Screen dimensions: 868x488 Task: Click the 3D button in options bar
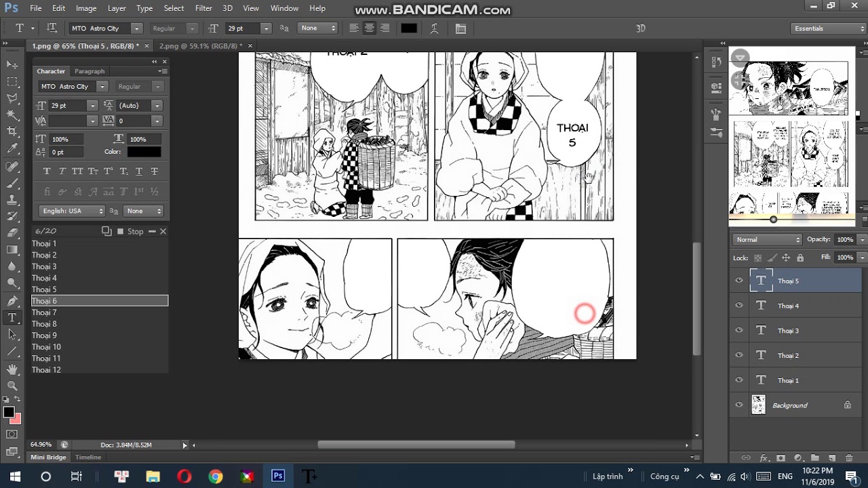641,28
